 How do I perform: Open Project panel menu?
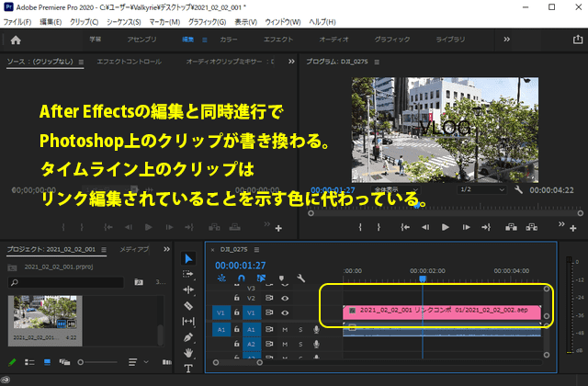(x=104, y=249)
